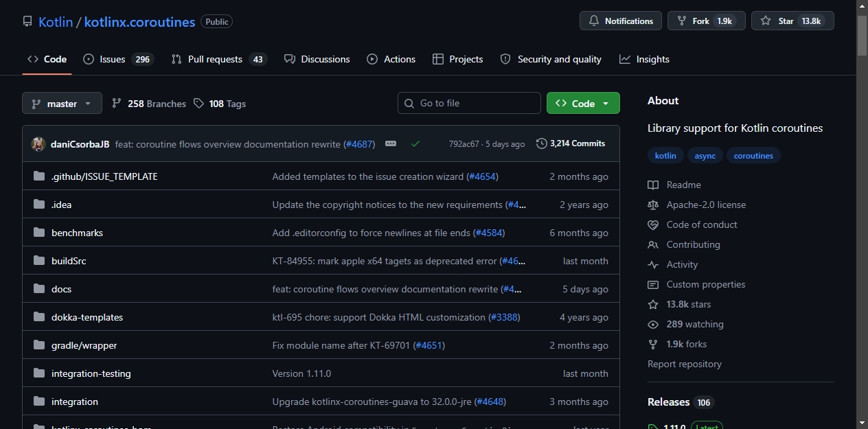
Task: Click folder icon next to docs
Action: [39, 289]
